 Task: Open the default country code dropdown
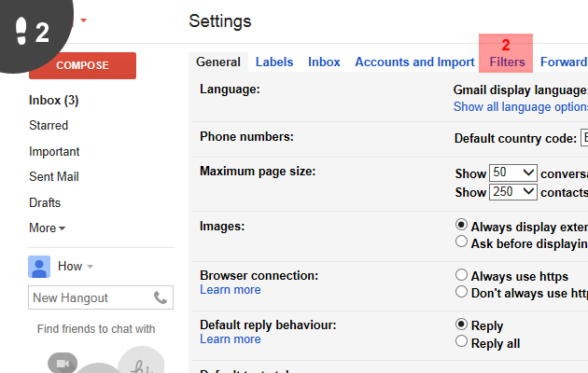pos(584,137)
